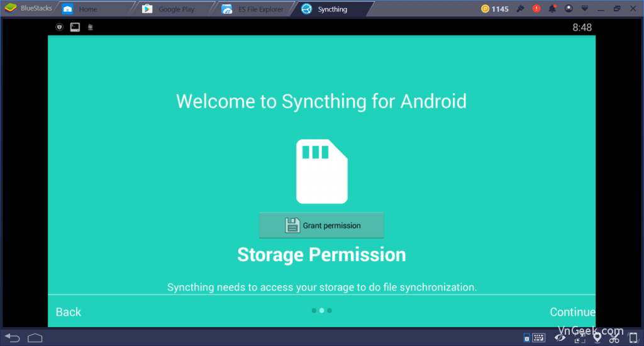Open the keyboard controls icon

click(538, 338)
